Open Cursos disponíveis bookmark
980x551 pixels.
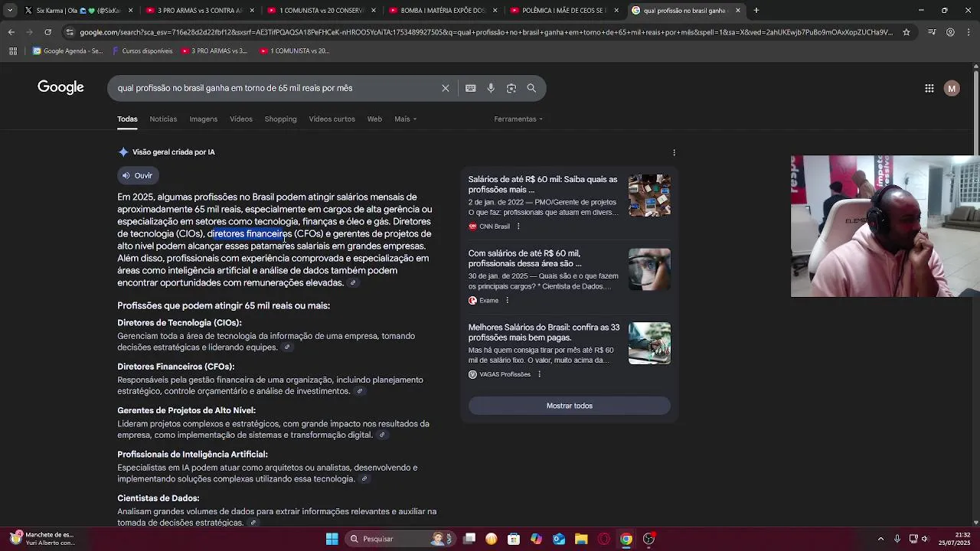(x=142, y=51)
